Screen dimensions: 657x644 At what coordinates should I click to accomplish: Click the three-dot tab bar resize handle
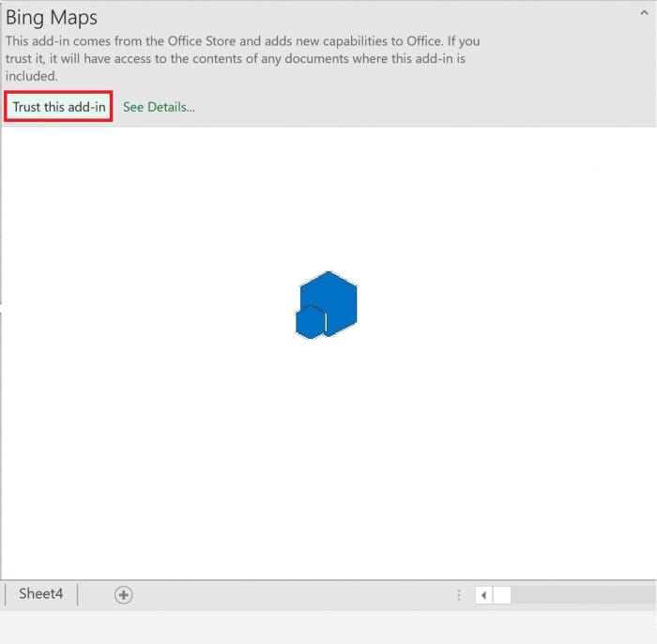click(459, 595)
